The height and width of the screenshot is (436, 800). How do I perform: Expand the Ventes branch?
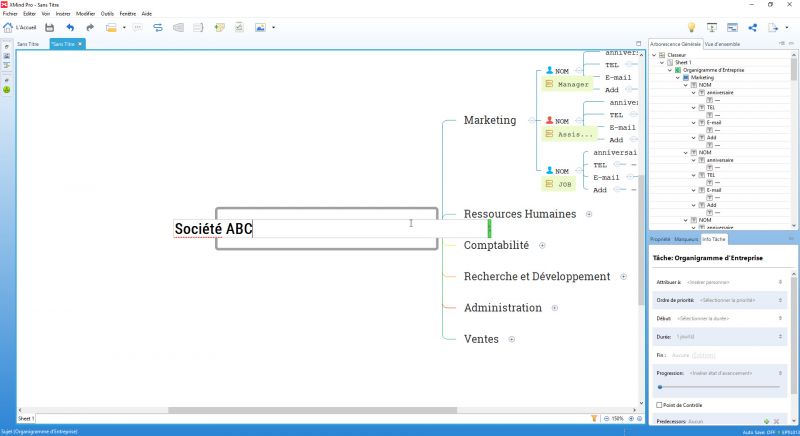512,339
